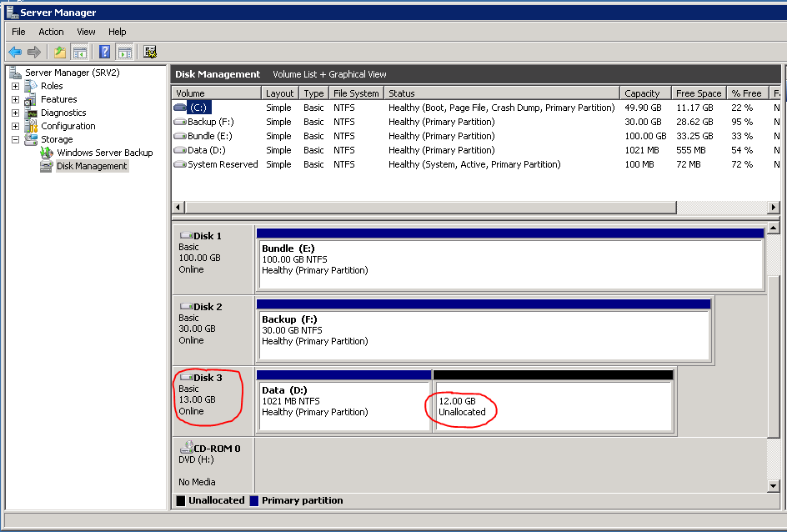787x532 pixels.
Task: Open the Action menu
Action: (51, 32)
